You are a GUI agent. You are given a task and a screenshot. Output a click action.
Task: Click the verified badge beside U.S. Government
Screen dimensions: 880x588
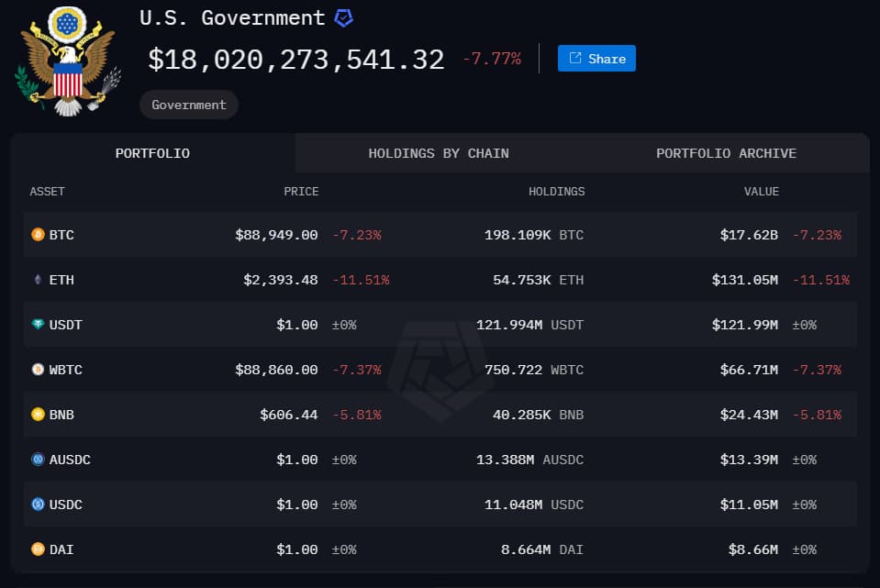[x=343, y=17]
